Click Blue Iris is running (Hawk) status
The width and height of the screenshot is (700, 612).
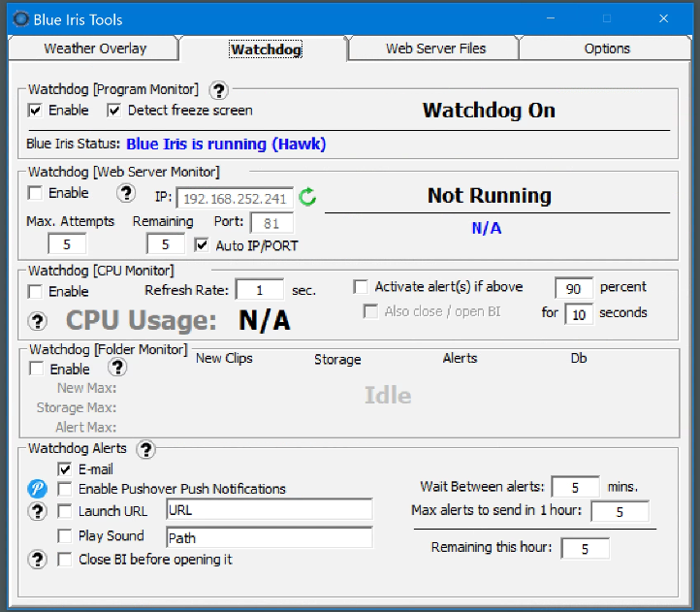226,145
